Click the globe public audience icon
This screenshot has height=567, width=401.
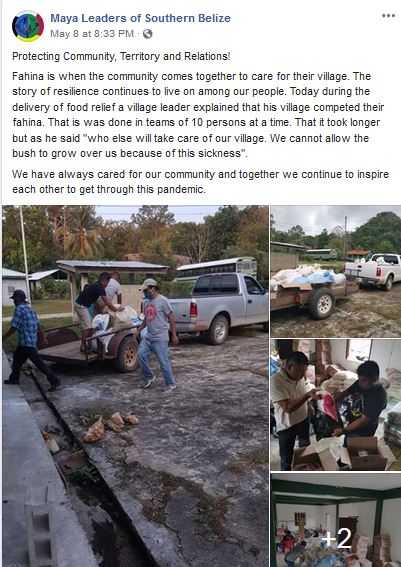(x=148, y=34)
